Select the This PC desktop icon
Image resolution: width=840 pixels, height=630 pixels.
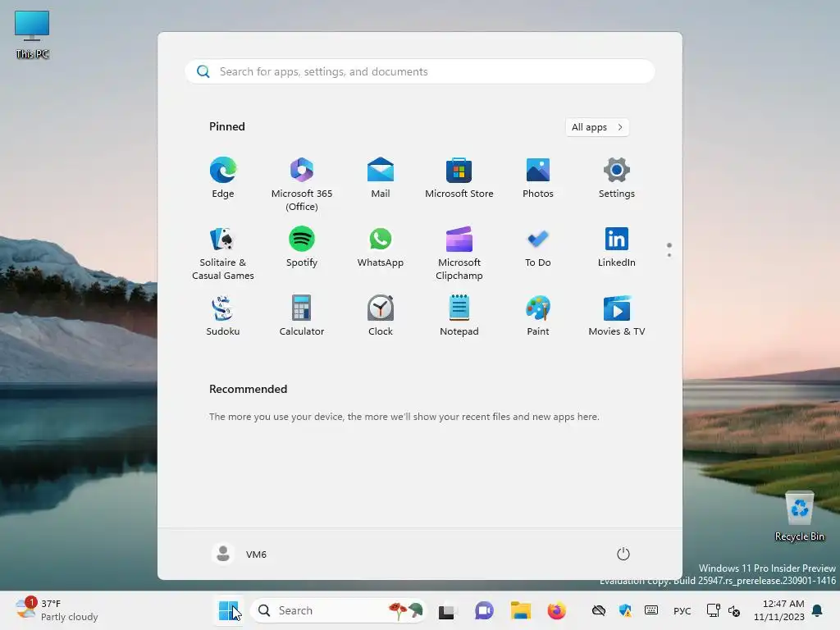click(32, 34)
